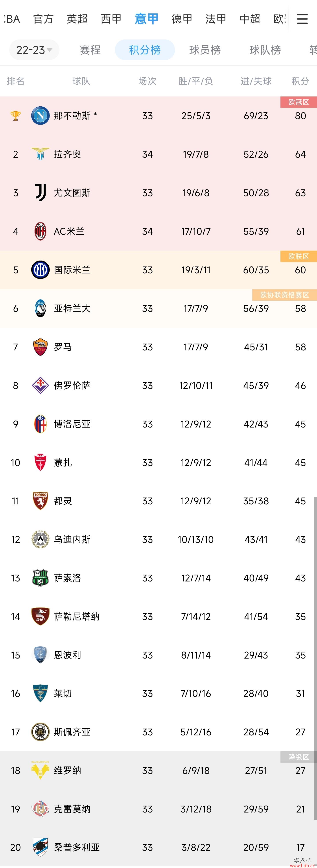
Task: Select the Torino bull crest
Action: coord(41,501)
